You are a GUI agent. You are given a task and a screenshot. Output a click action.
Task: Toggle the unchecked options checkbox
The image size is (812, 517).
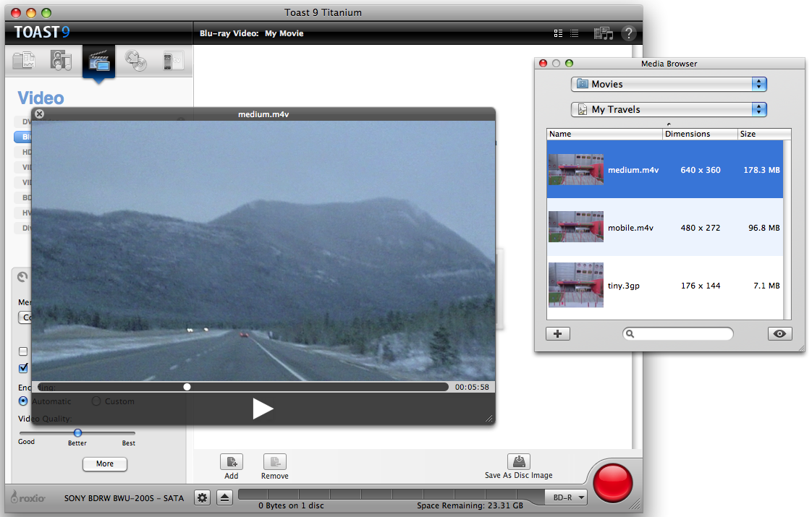pos(23,351)
